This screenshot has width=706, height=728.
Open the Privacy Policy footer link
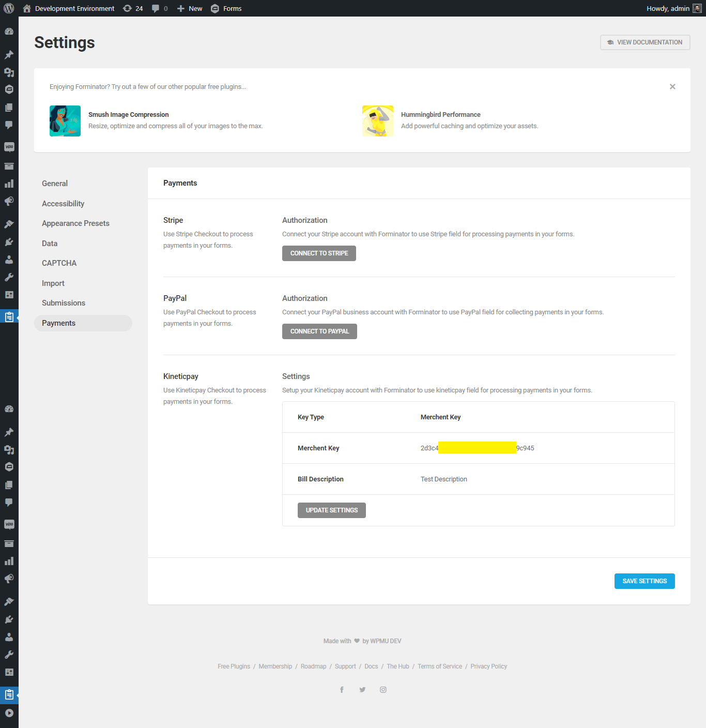[x=489, y=666]
